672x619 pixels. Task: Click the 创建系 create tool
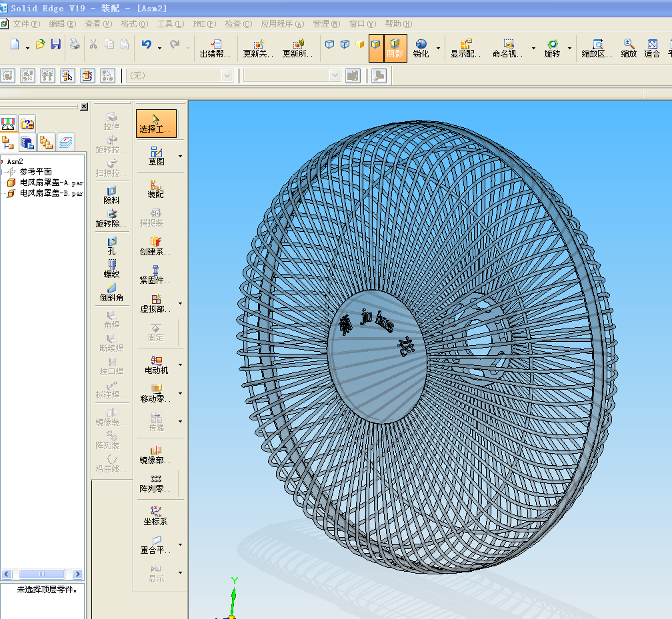tap(155, 247)
